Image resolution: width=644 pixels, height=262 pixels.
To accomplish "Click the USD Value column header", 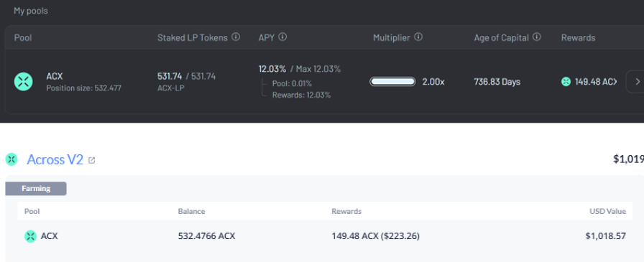I will (x=608, y=212).
